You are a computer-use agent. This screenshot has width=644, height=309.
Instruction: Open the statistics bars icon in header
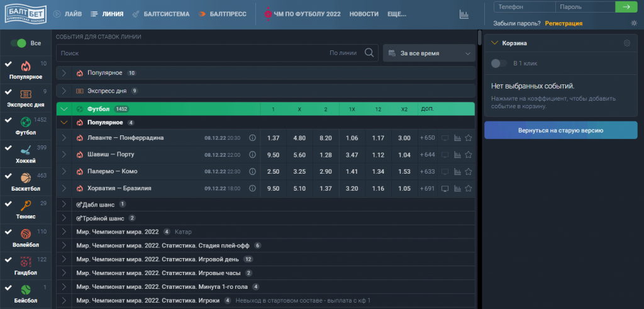464,14
